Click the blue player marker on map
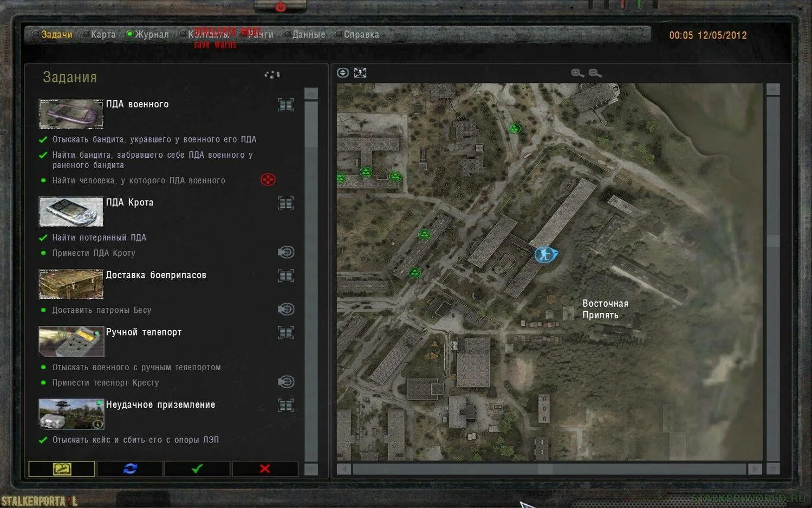Viewport: 812px width, 508px height. point(545,254)
